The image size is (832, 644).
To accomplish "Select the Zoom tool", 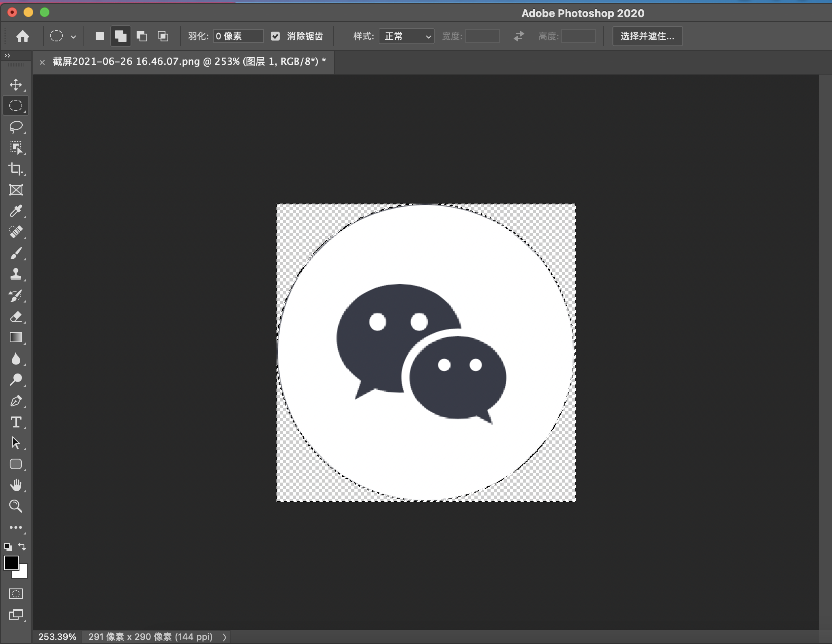I will pos(16,507).
